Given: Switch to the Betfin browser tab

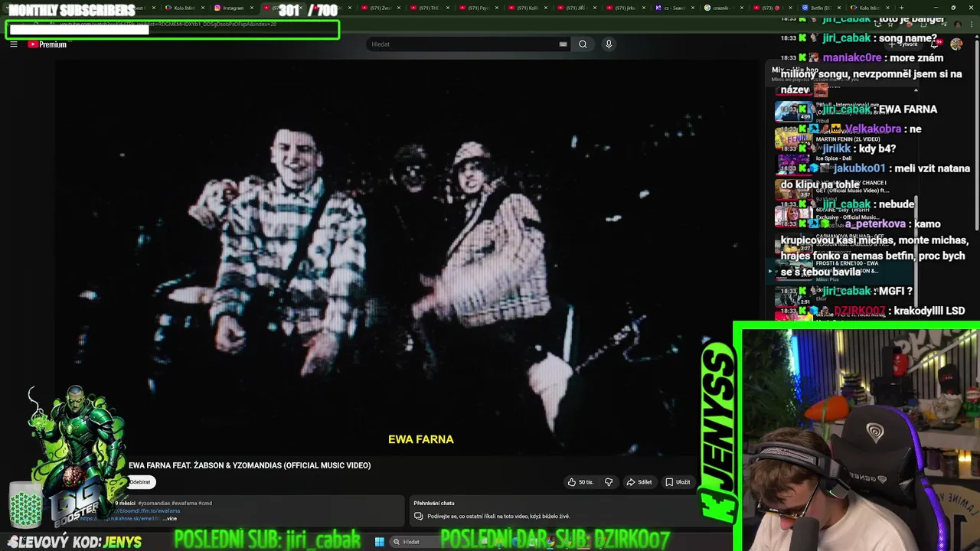Looking at the screenshot, I should coord(821,8).
